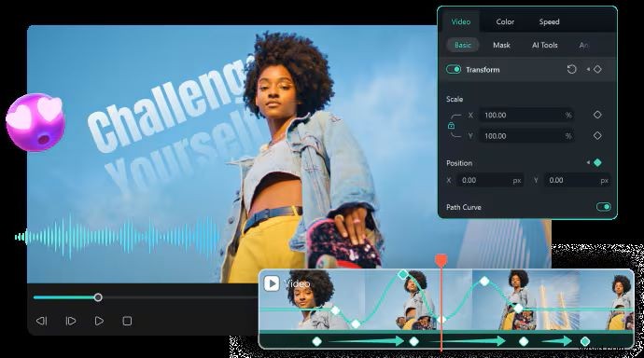Play the preview video
The image size is (644, 358).
[x=99, y=321]
